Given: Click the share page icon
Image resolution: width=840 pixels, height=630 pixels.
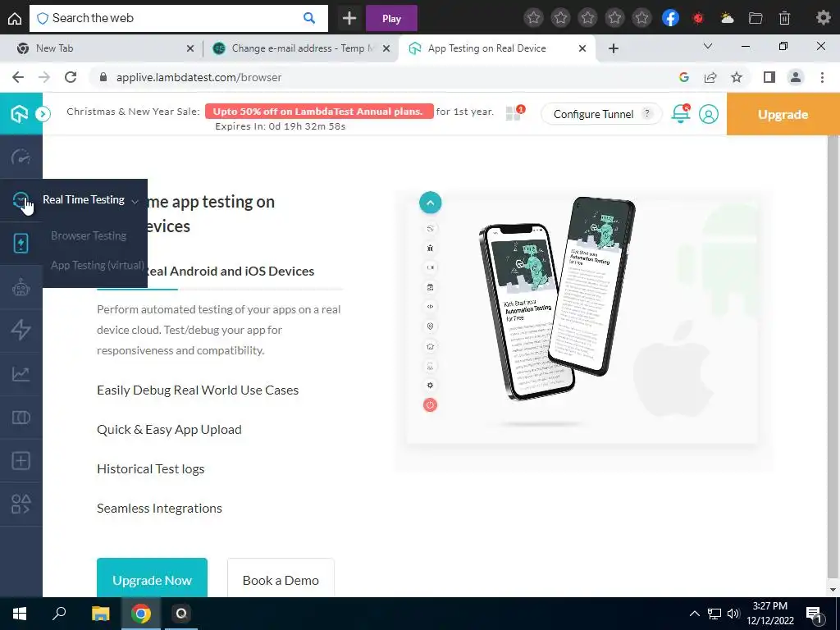Looking at the screenshot, I should (710, 77).
